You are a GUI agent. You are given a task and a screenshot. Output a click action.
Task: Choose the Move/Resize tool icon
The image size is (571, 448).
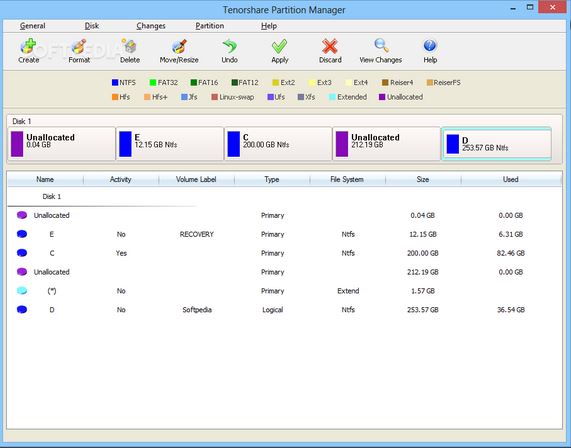click(x=179, y=47)
